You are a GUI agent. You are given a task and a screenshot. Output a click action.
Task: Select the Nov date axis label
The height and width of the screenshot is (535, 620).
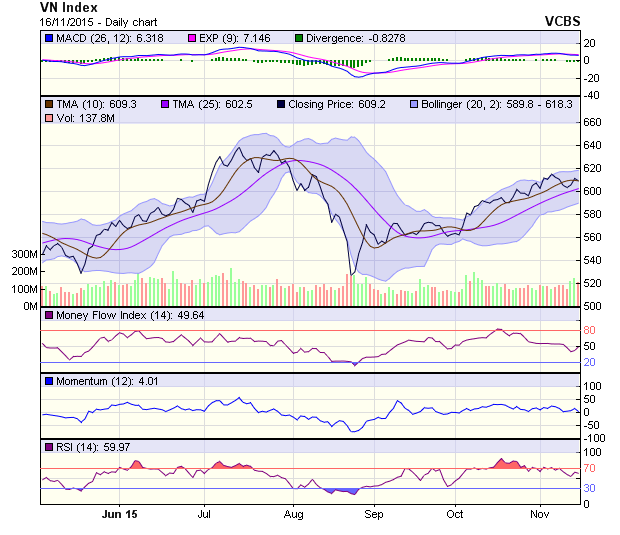point(540,515)
